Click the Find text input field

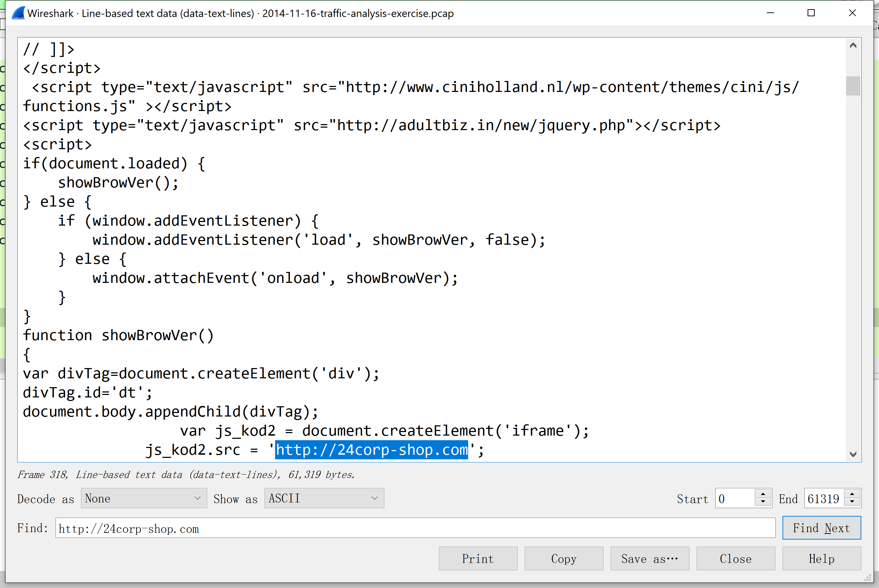pos(415,528)
